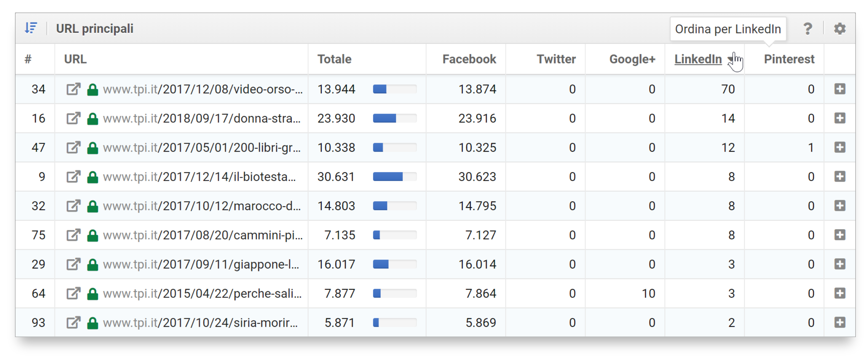Image resolution: width=868 pixels, height=358 pixels.
Task: Click the Pinterest column header
Action: coord(789,59)
